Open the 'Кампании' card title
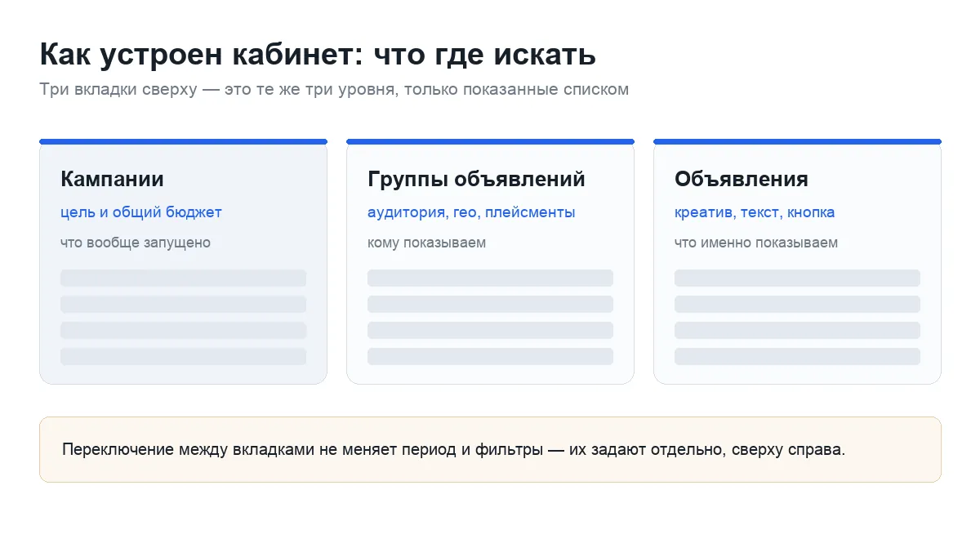This screenshot has width=980, height=539. (112, 179)
